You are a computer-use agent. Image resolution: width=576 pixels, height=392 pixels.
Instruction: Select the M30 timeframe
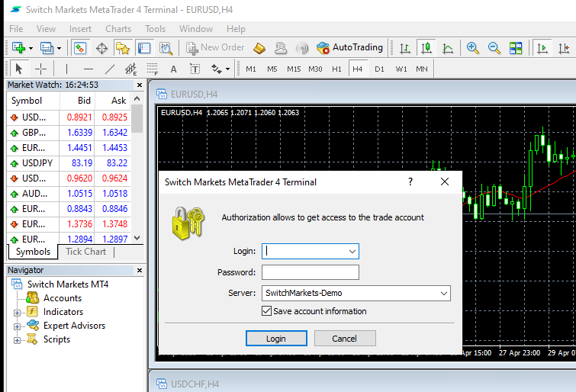tap(315, 69)
